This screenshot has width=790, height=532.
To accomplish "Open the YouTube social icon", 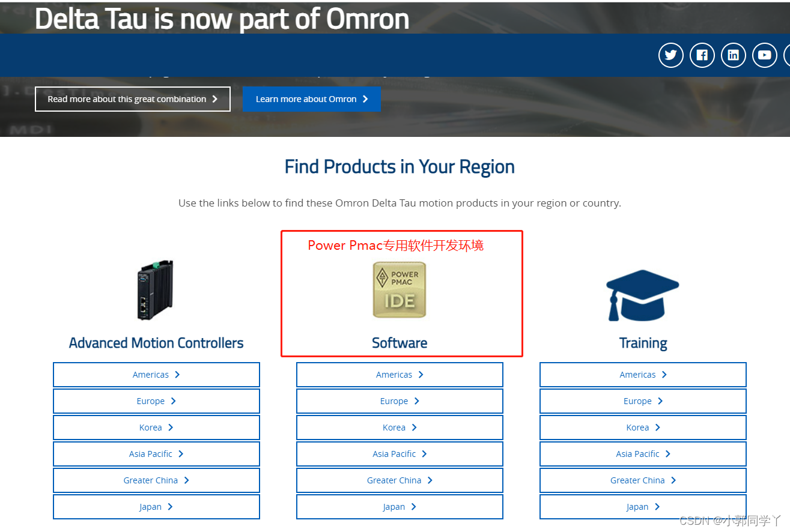I will 765,55.
